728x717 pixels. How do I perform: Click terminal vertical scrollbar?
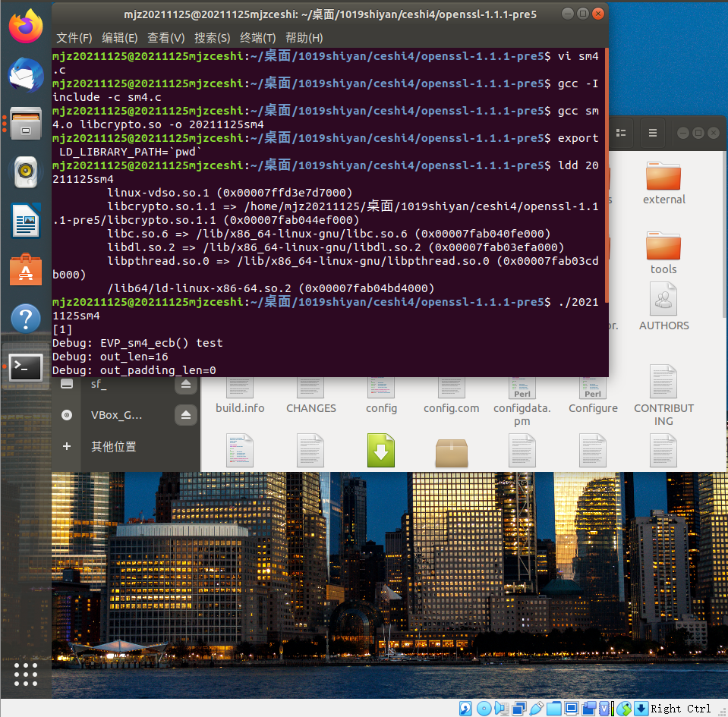tap(607, 176)
